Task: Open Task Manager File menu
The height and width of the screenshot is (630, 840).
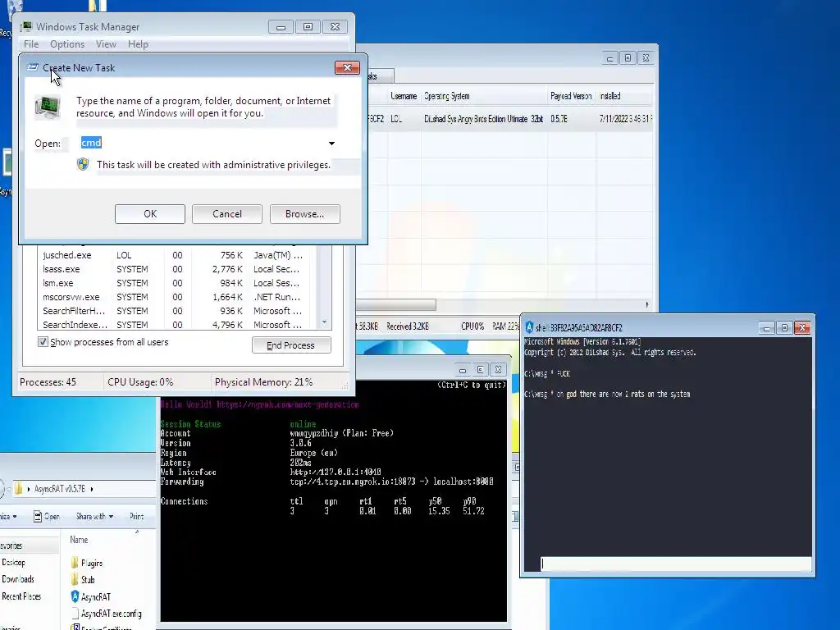Action: [x=31, y=44]
